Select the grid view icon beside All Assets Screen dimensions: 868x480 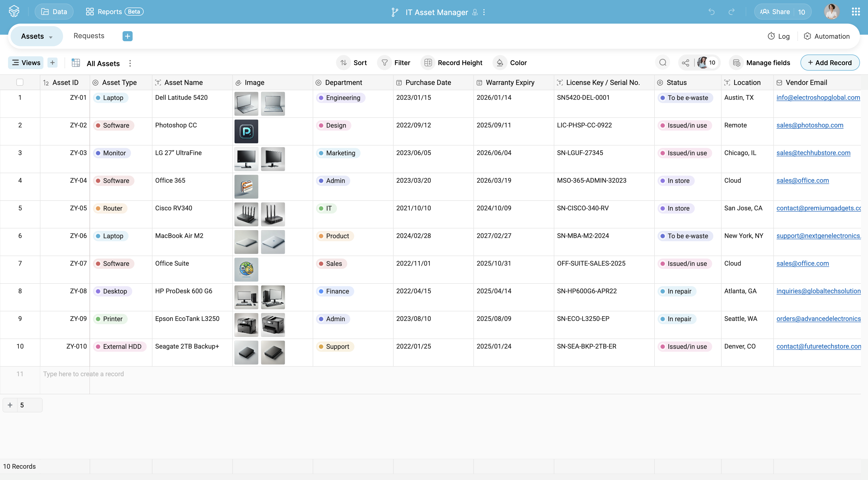pos(76,63)
